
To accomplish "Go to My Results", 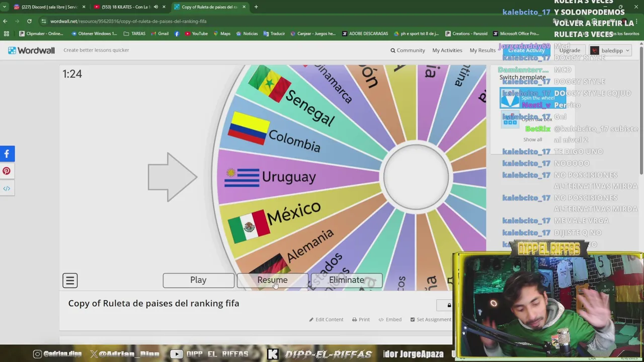I will [482, 50].
